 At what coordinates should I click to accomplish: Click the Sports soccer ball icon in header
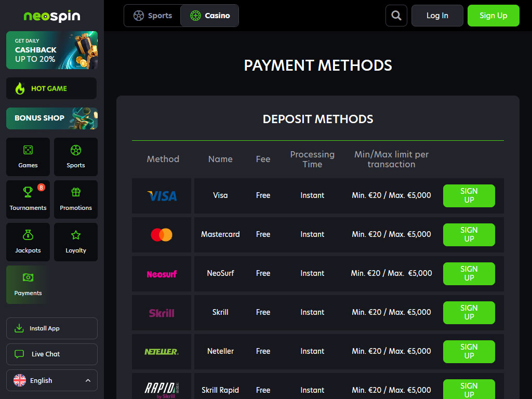click(138, 16)
